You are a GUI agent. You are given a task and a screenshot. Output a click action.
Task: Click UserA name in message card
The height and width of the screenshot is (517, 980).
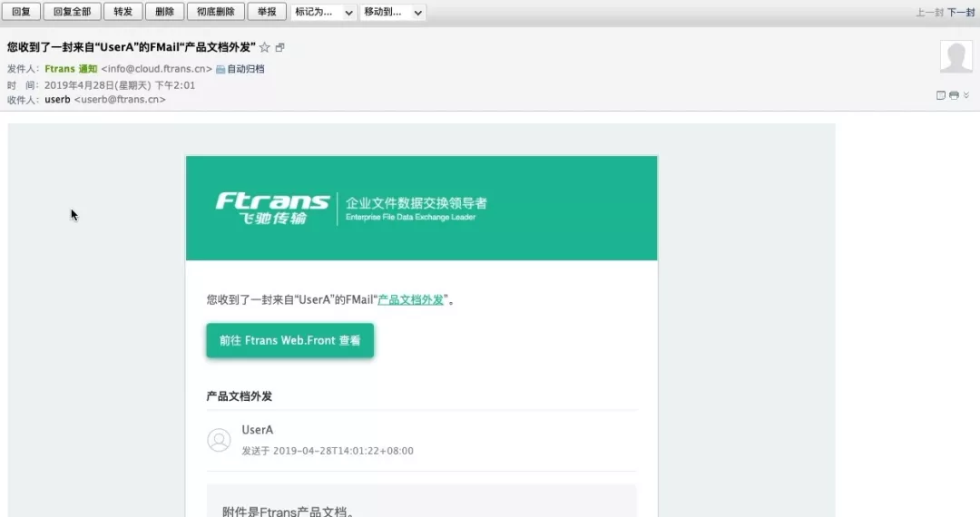coord(258,430)
